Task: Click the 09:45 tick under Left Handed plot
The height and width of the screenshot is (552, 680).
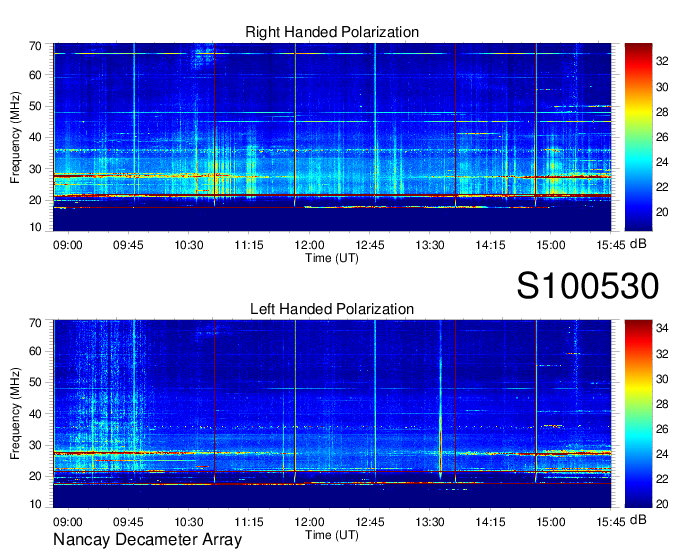Action: tap(128, 522)
